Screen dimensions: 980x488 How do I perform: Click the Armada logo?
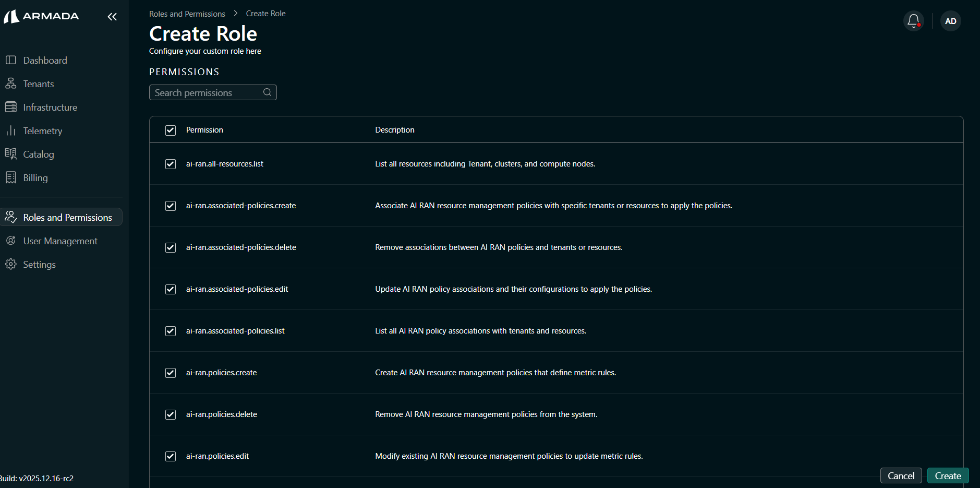point(41,16)
